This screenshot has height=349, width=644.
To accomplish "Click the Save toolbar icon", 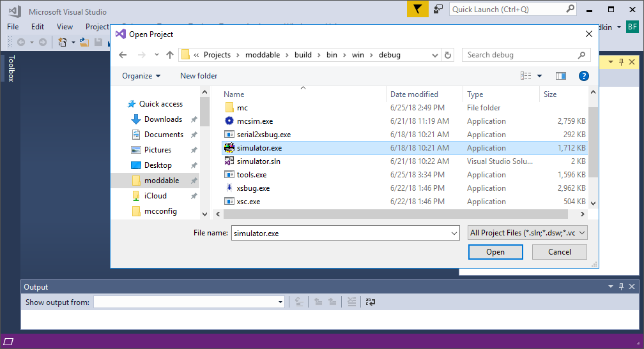I will 98,42.
